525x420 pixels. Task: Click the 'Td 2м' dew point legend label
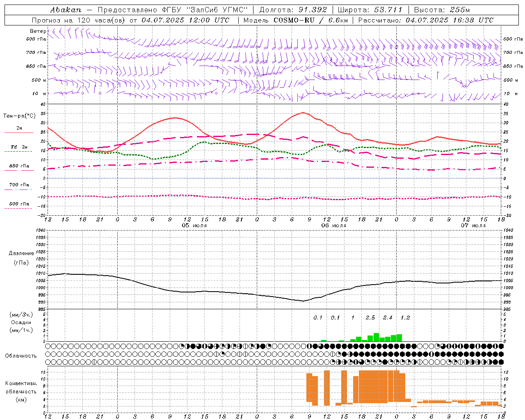point(19,147)
